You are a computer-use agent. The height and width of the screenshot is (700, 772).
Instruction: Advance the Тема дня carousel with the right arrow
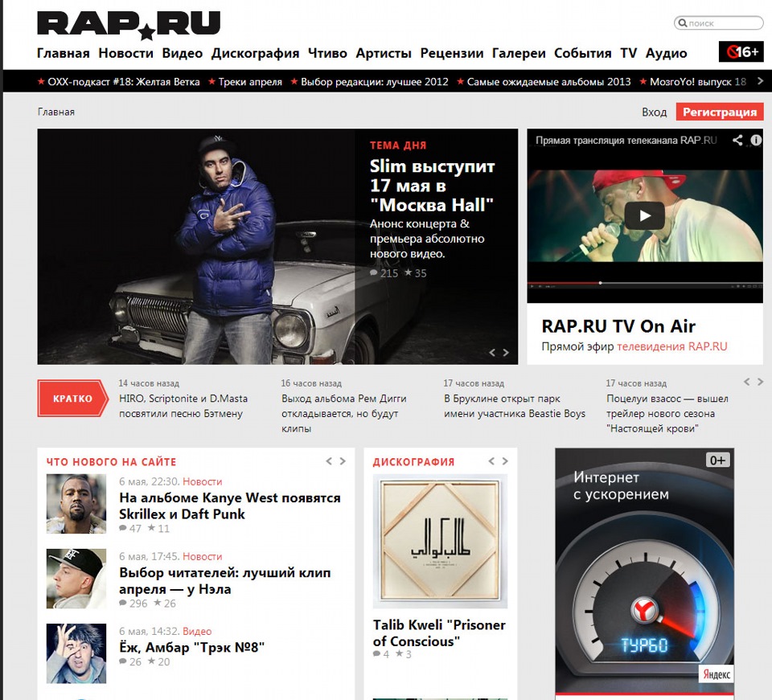(x=507, y=351)
